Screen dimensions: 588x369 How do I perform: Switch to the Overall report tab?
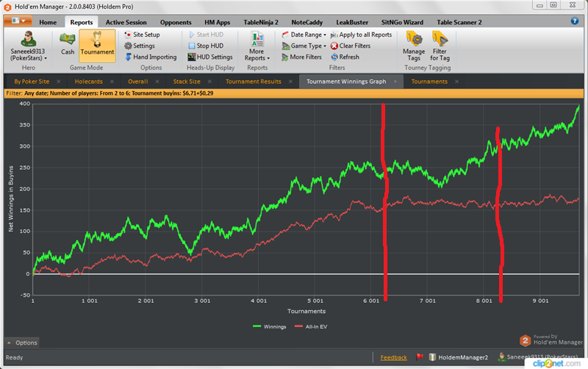tap(137, 82)
